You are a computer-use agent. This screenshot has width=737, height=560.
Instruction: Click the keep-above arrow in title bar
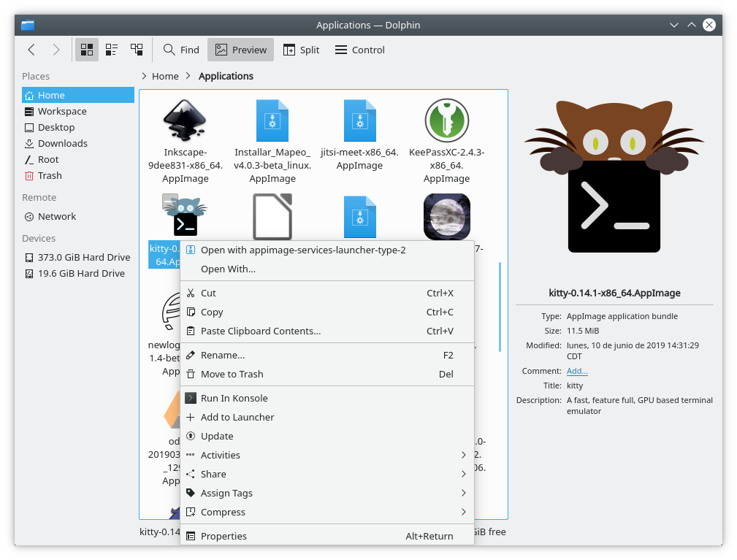tap(692, 25)
